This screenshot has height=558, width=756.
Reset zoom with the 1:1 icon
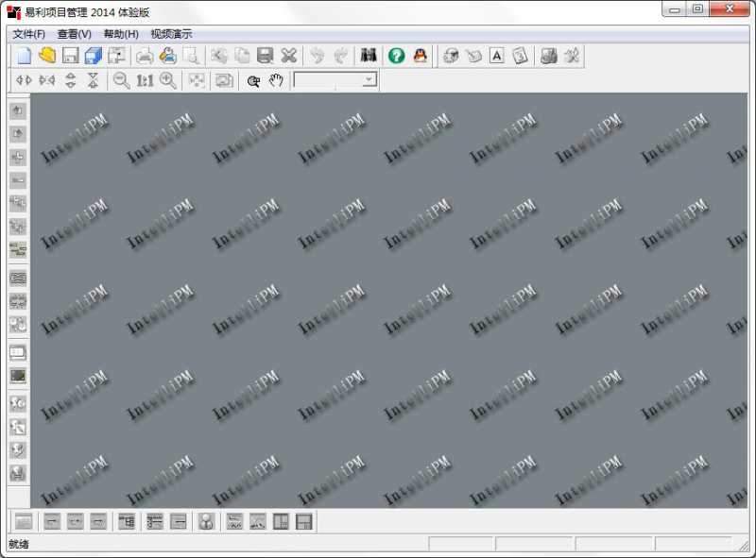[145, 81]
